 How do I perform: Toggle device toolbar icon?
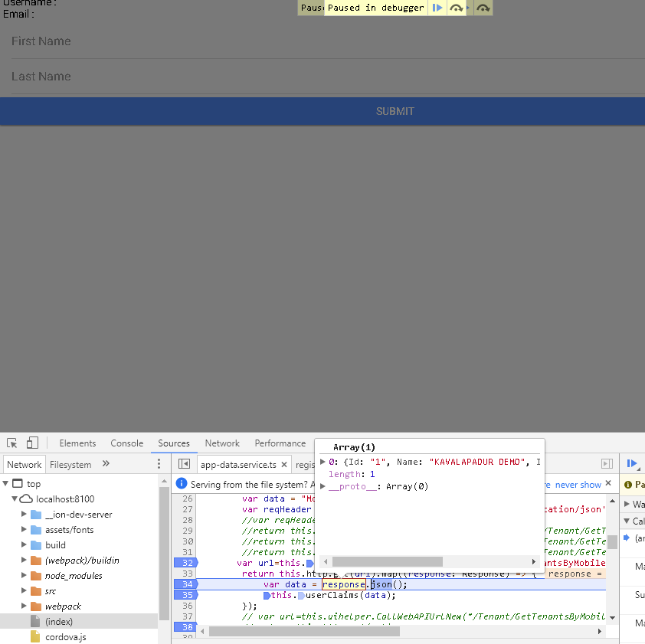tap(32, 443)
